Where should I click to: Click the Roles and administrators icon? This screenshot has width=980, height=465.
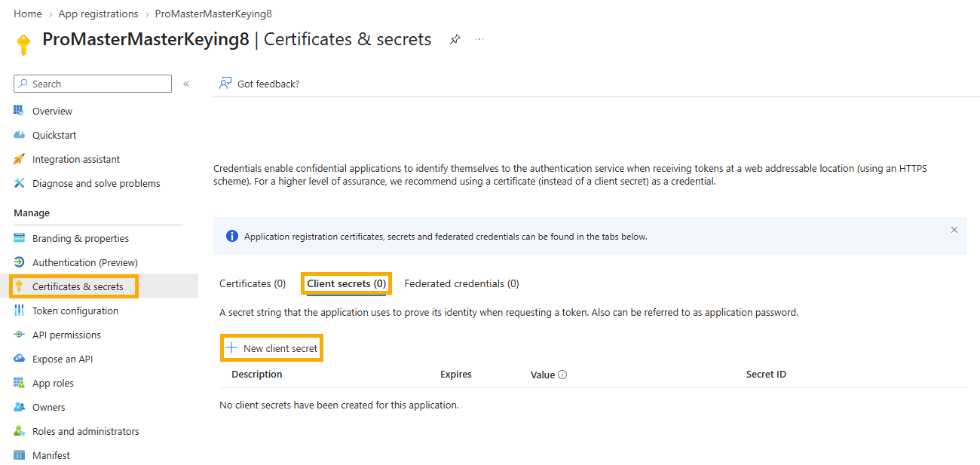click(x=19, y=431)
